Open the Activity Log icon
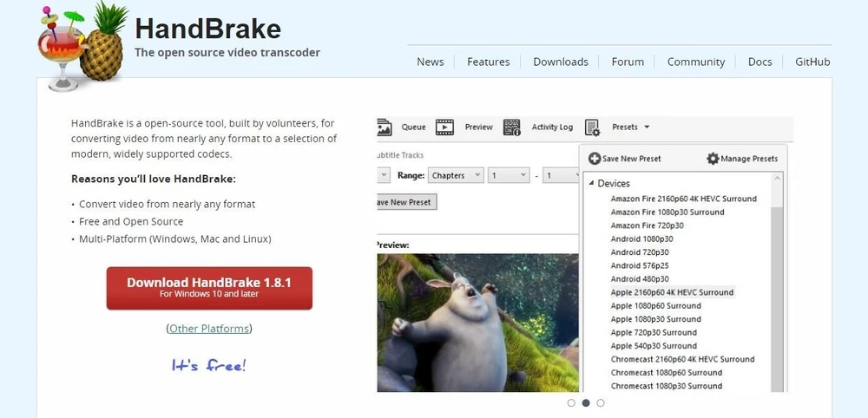The image size is (868, 418). point(512,127)
